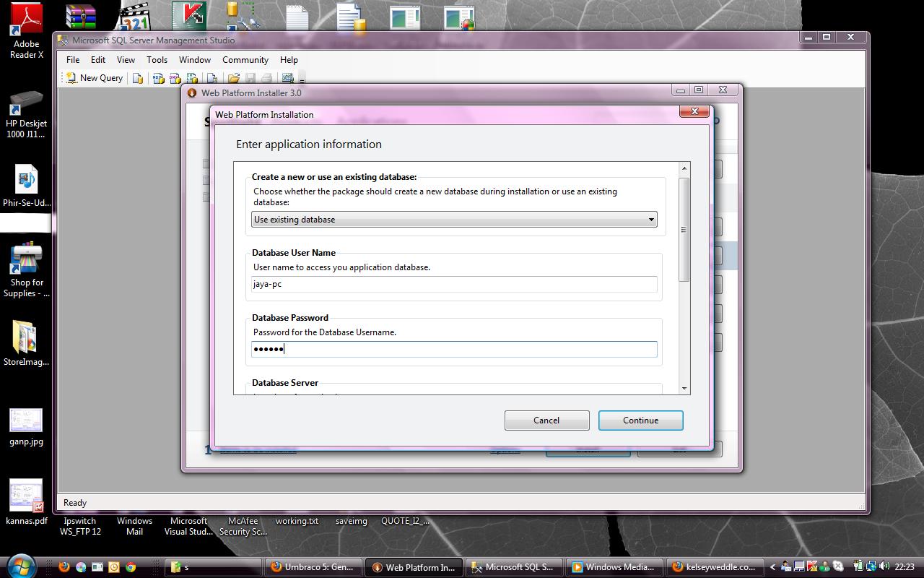Screen dimensions: 924x578
Task: Click the Activity Monitor icon in SSMS toolbar
Action: (x=287, y=78)
